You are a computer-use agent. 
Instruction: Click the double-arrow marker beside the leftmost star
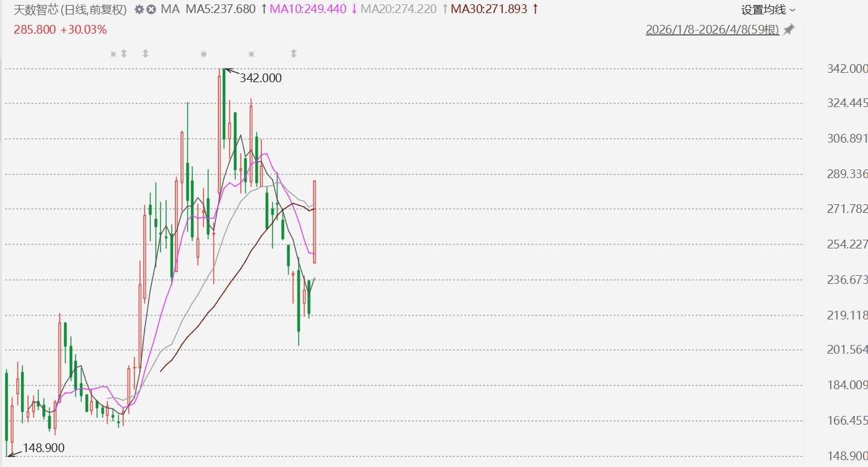coord(124,54)
